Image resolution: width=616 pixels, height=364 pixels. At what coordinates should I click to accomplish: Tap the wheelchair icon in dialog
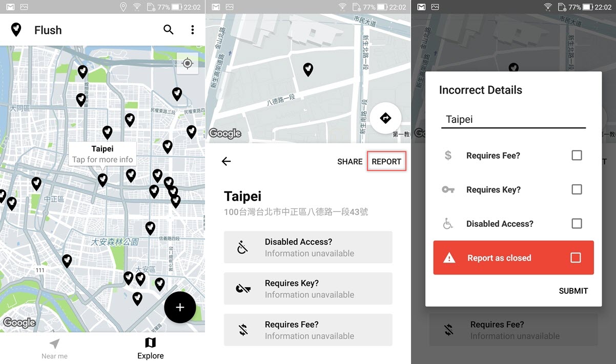[448, 224]
